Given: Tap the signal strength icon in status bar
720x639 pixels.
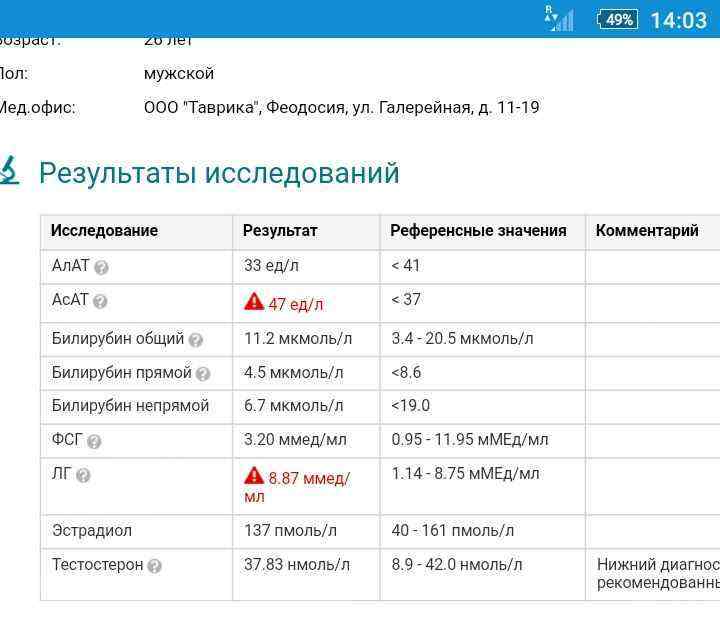Looking at the screenshot, I should (560, 19).
